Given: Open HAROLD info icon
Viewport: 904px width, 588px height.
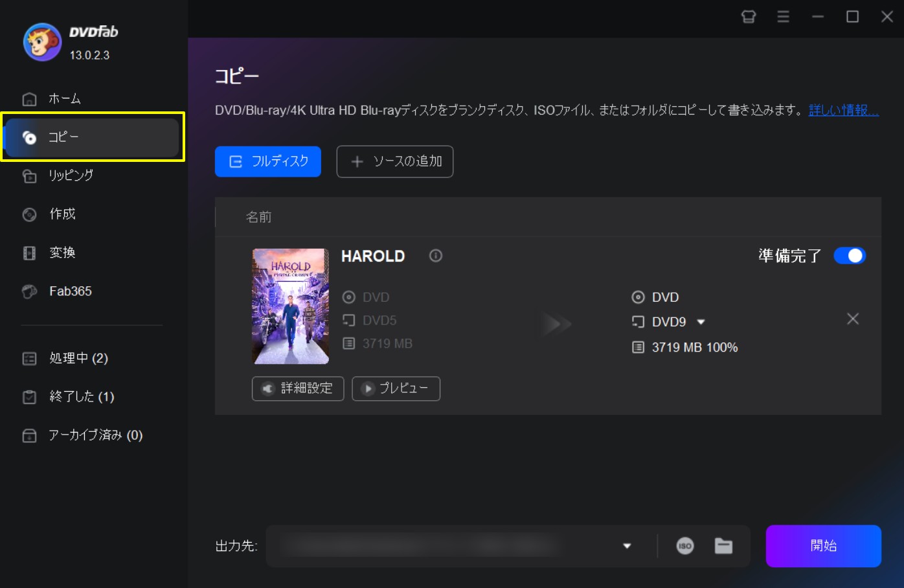Looking at the screenshot, I should [436, 256].
